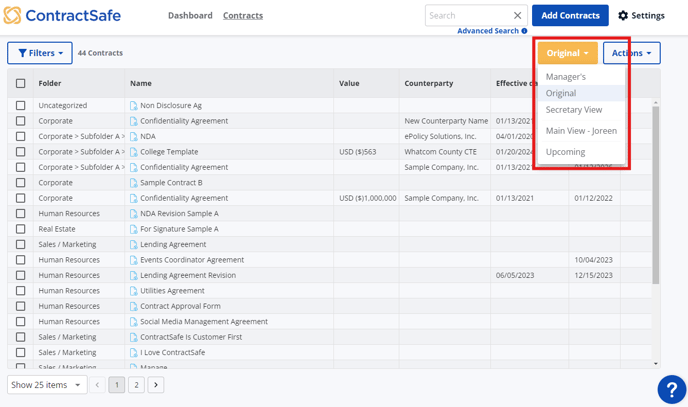Click document icon beside ContractSafe Is Customer First
The image size is (688, 407).
coord(133,337)
